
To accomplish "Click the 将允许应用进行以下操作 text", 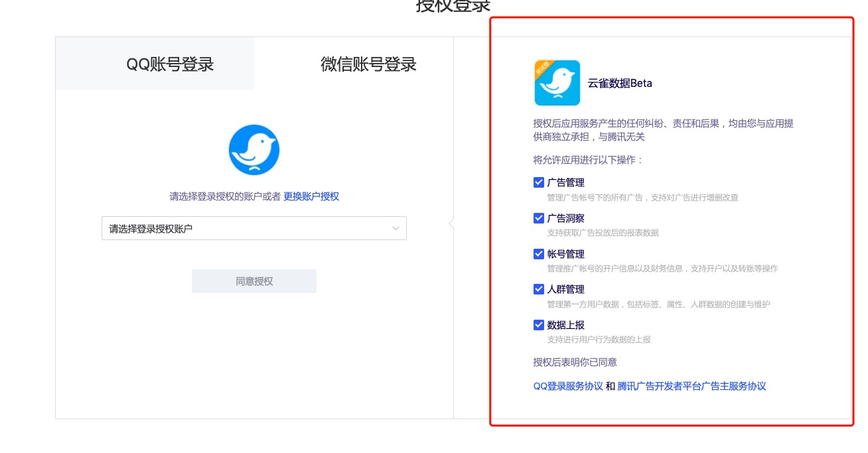I will pyautogui.click(x=588, y=160).
